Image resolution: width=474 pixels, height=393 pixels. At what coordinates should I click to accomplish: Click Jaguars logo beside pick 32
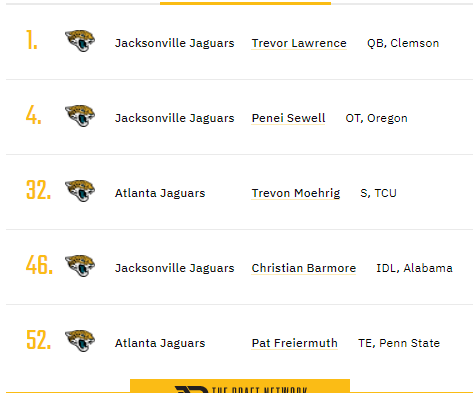tap(80, 191)
